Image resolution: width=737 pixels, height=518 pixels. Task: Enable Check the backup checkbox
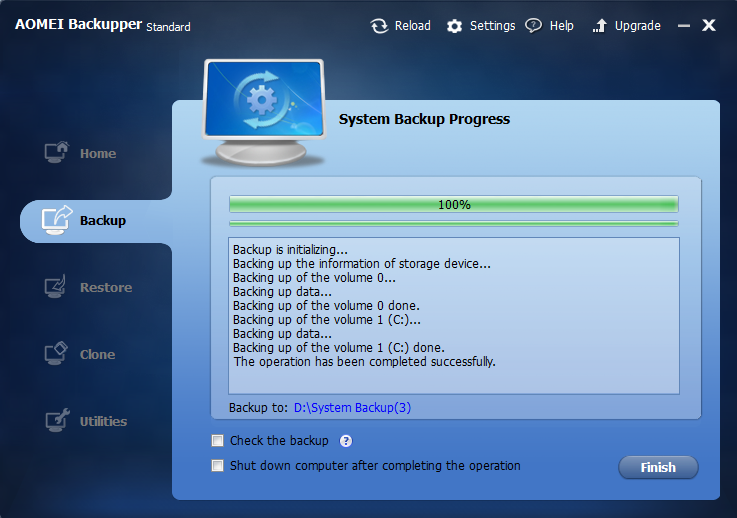(x=217, y=440)
